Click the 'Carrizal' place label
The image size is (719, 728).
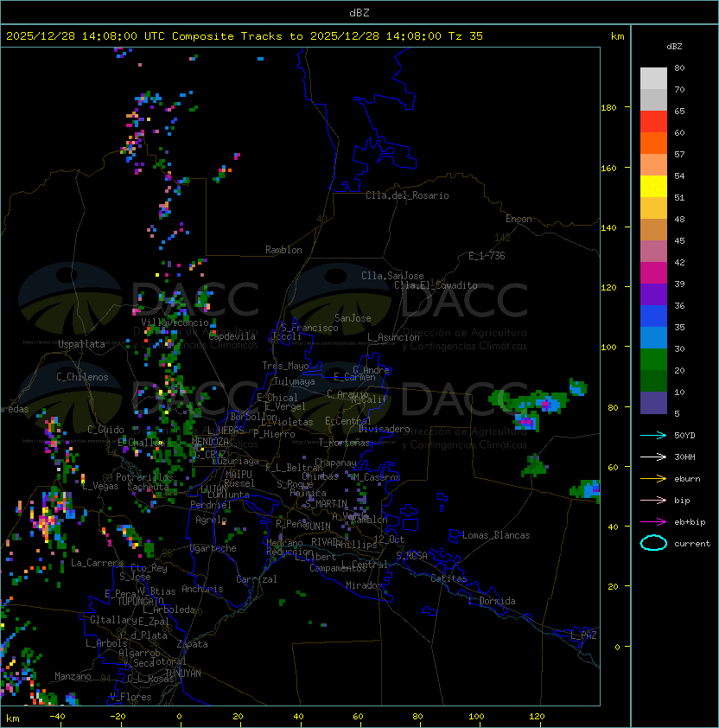coord(257,579)
